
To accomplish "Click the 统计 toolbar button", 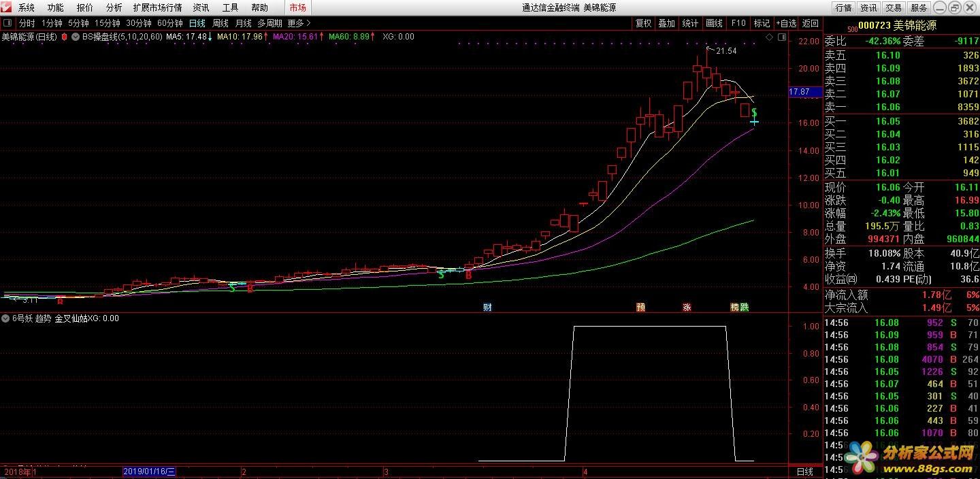I will point(690,23).
